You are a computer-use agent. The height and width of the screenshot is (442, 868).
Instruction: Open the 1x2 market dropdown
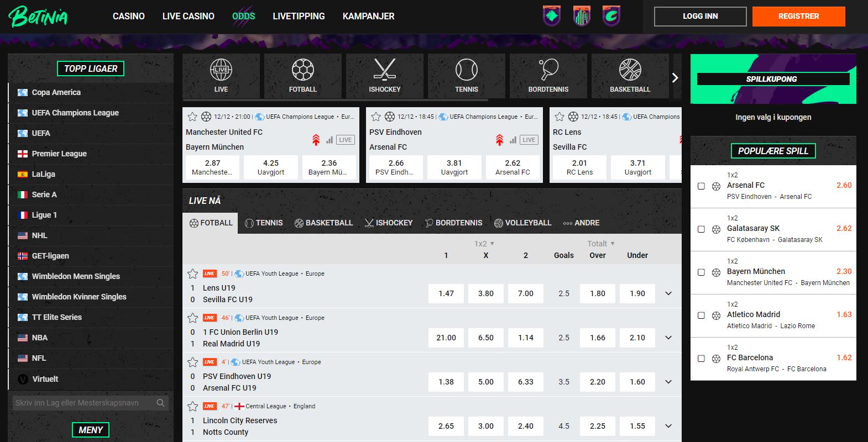[484, 244]
